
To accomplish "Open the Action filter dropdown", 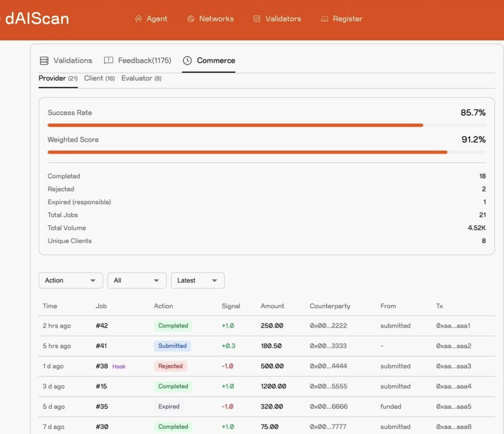I will (x=71, y=280).
